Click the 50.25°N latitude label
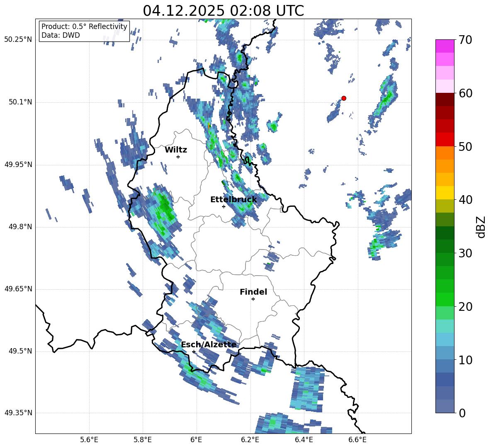491x448 pixels. pyautogui.click(x=18, y=40)
